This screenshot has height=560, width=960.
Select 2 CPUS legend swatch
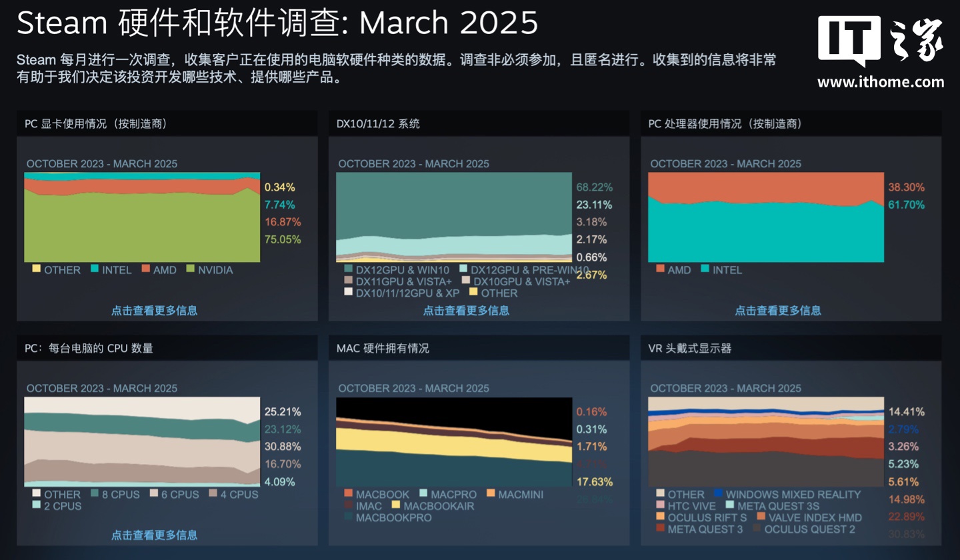pyautogui.click(x=36, y=505)
